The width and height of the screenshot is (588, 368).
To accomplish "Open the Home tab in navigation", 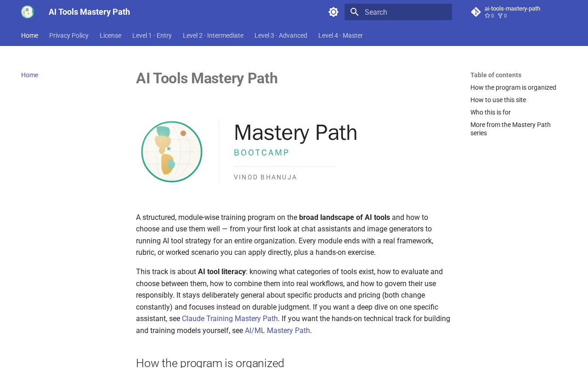I will 29,35.
